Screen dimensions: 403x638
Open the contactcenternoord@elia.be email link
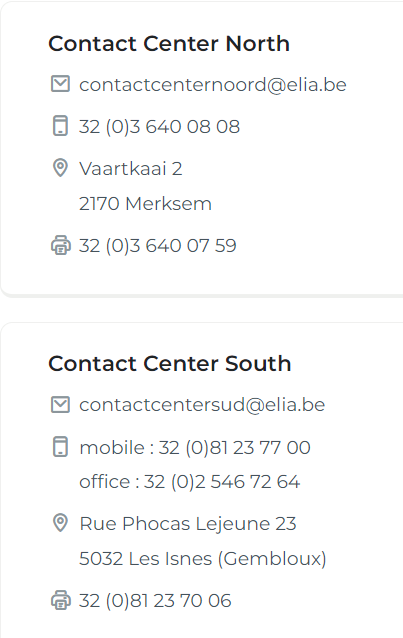(x=212, y=85)
